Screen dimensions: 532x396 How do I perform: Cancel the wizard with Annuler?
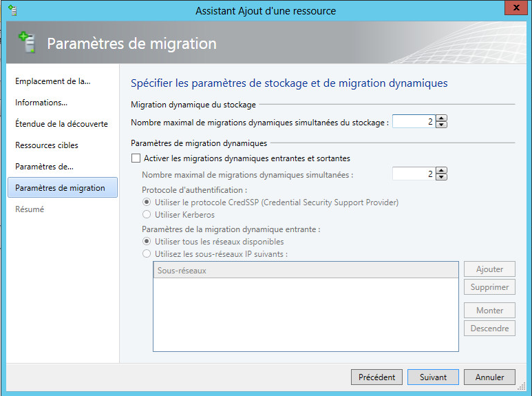coord(489,377)
